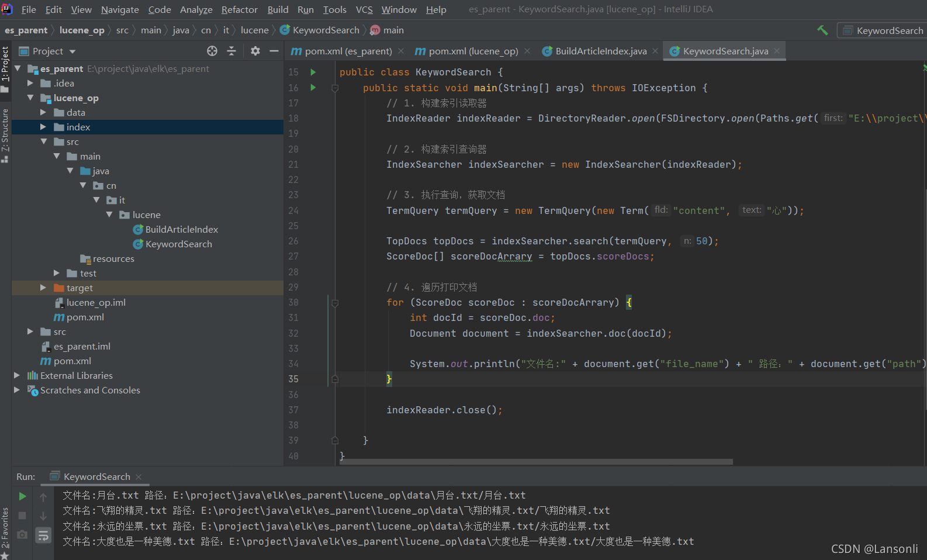Viewport: 927px width, 560px height.
Task: Click the scoreDocArrary variable on line 27
Action: [492, 256]
